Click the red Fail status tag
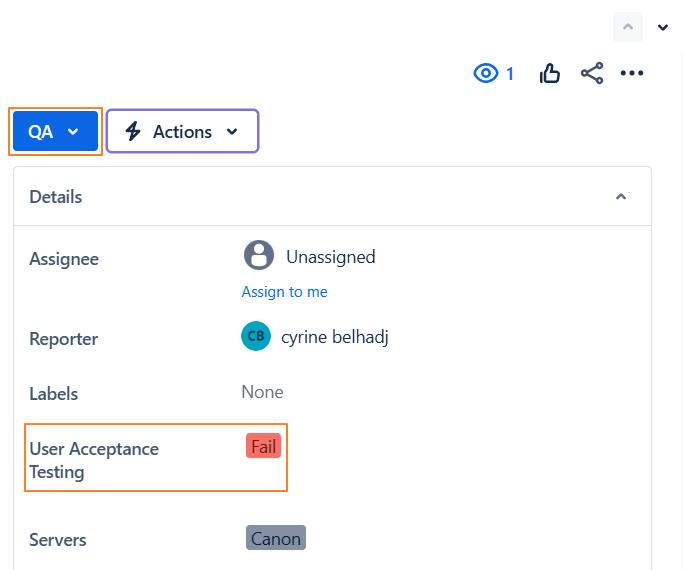The image size is (683, 570). click(x=264, y=447)
